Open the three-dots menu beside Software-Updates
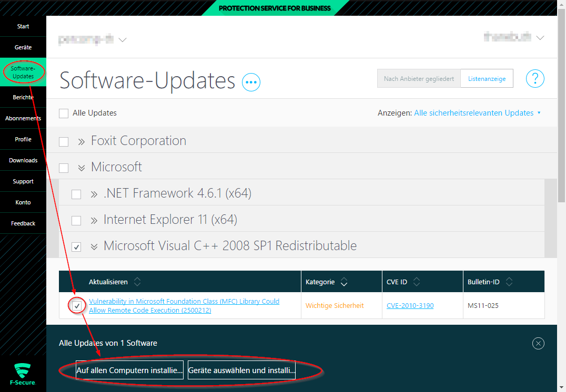 [x=251, y=82]
